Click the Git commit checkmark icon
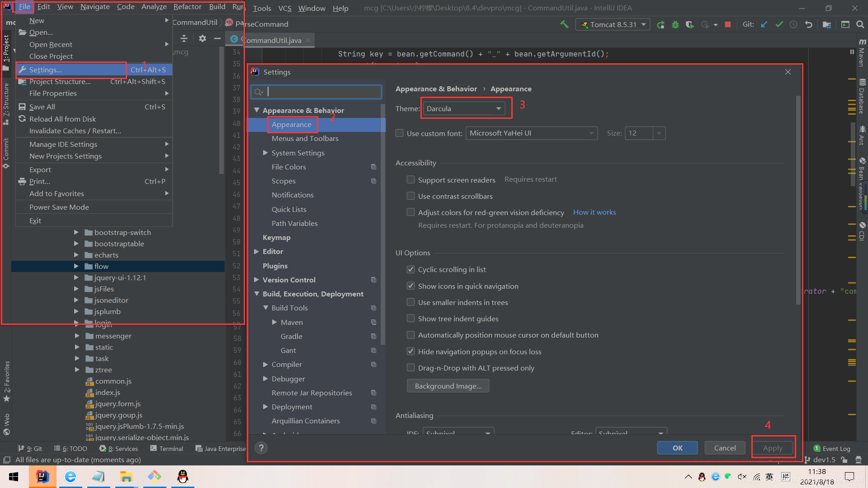The height and width of the screenshot is (488, 868). 779,24
